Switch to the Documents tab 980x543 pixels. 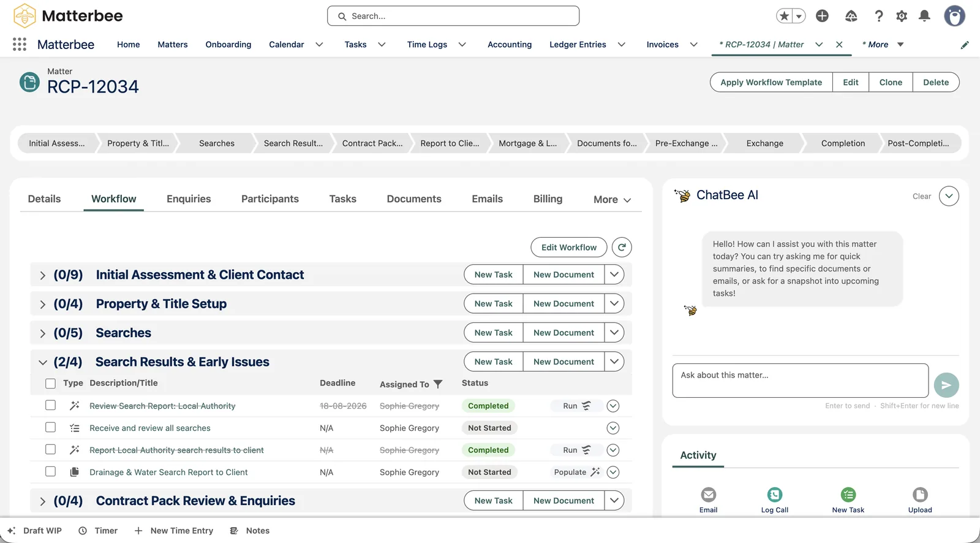[414, 199]
